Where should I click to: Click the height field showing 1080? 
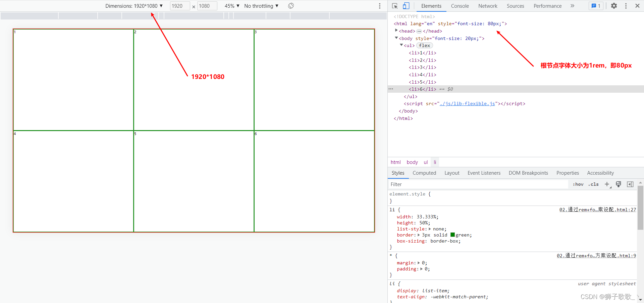[x=207, y=6]
